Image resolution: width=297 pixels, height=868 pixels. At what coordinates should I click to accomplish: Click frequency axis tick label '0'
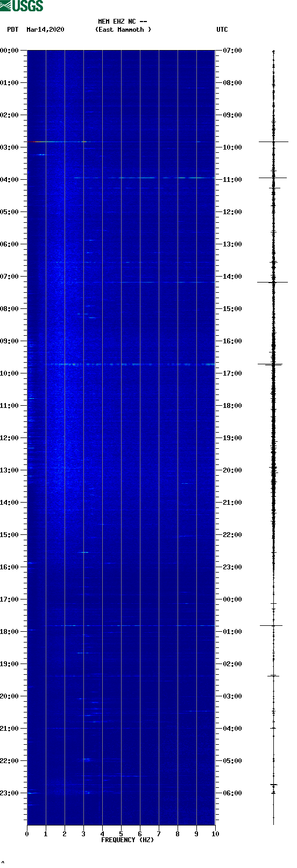(27, 834)
